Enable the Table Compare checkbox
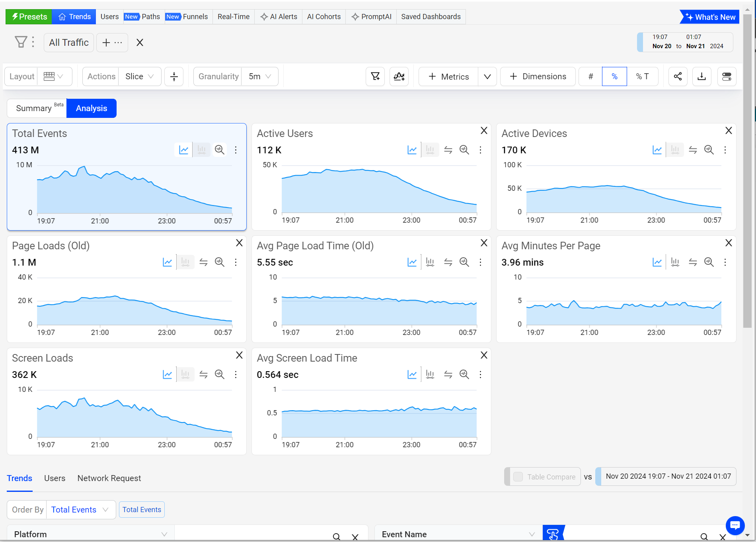 [518, 477]
